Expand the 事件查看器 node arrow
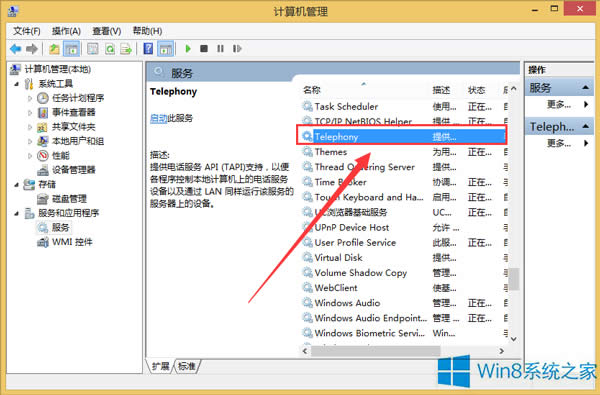Image resolution: width=600 pixels, height=395 pixels. pos(30,113)
